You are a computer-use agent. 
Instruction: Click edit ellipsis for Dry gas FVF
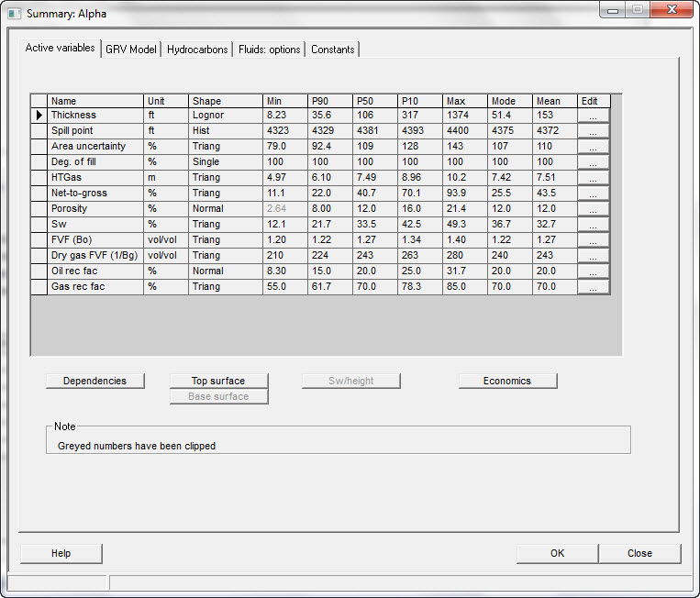click(x=594, y=256)
